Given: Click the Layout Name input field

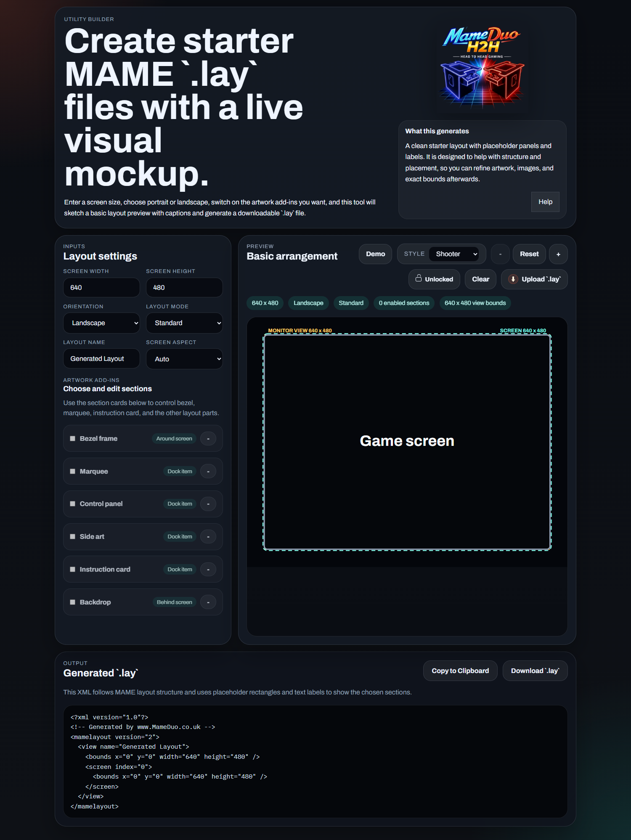Looking at the screenshot, I should pos(101,359).
